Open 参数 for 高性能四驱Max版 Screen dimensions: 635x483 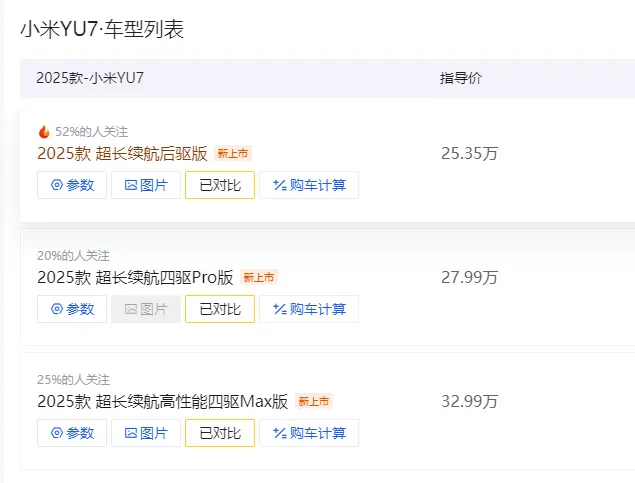pyautogui.click(x=72, y=433)
